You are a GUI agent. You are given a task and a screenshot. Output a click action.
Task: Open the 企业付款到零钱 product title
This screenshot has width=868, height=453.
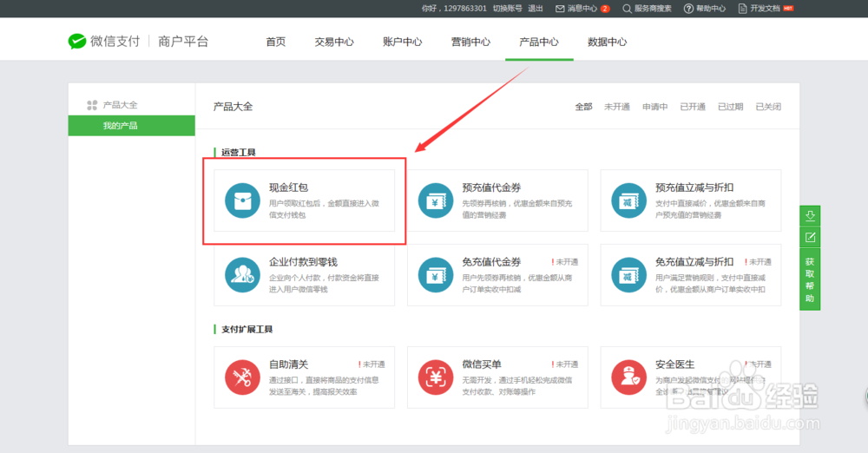pyautogui.click(x=303, y=262)
